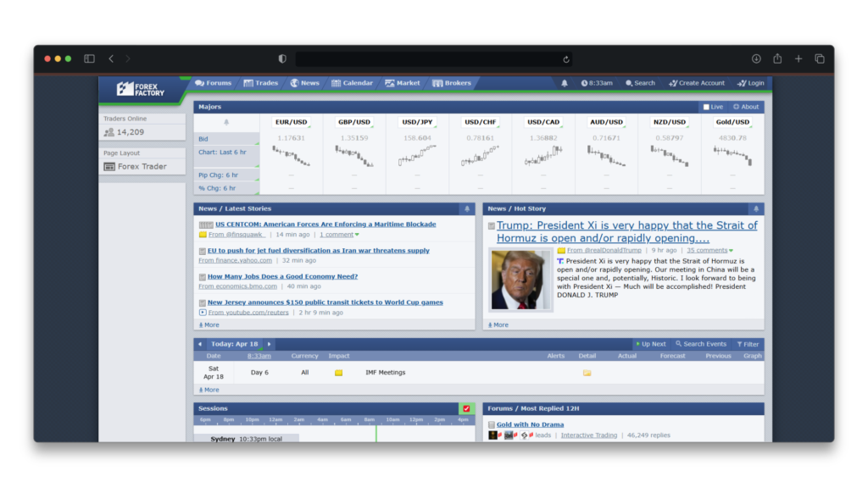Open Pip Chg: 6 hr row option
Screen dimensions: 868x488
226,175
